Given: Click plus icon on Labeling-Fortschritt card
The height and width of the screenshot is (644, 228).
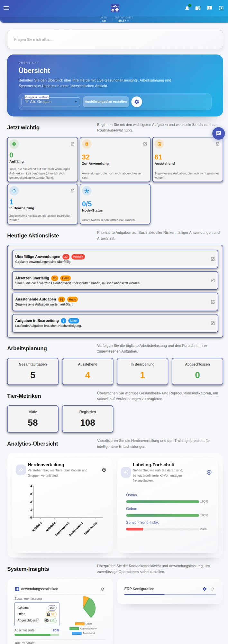Looking at the screenshot, I should click(x=209, y=472).
